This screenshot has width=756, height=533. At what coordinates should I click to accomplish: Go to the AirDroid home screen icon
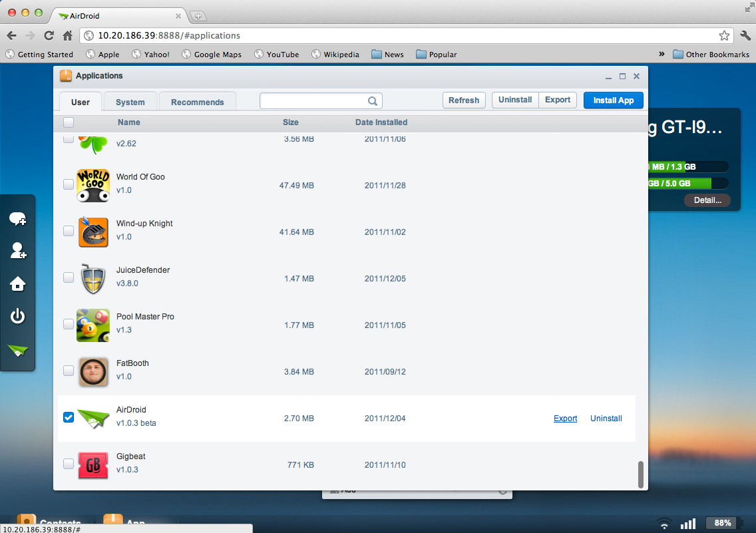(x=18, y=284)
